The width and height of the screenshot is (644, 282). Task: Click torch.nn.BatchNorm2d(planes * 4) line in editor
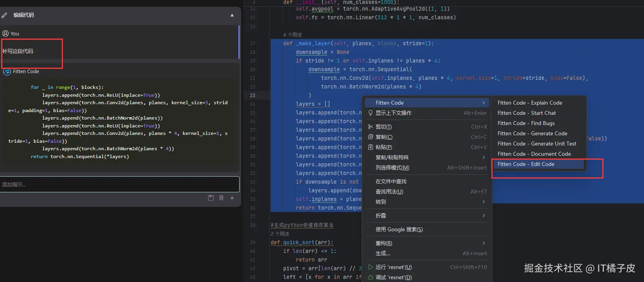[371, 87]
